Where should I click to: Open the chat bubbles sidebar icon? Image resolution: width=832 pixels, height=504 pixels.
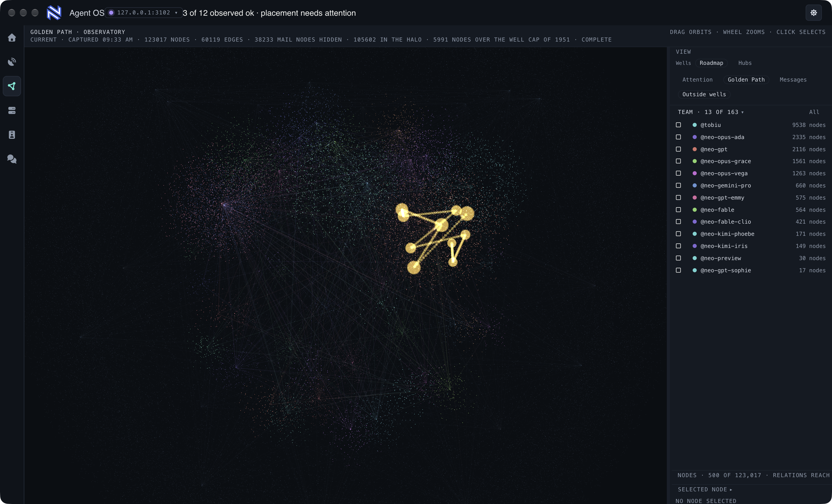pos(12,159)
